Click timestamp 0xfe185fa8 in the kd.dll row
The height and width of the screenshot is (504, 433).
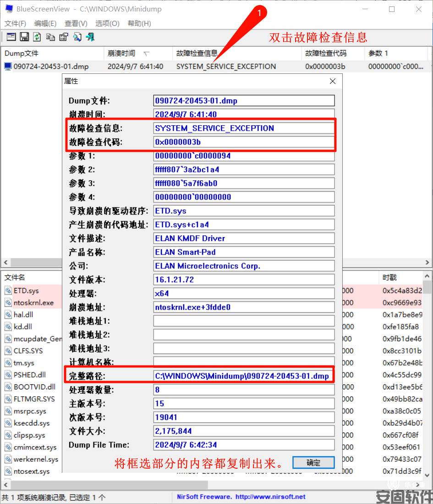pos(400,327)
